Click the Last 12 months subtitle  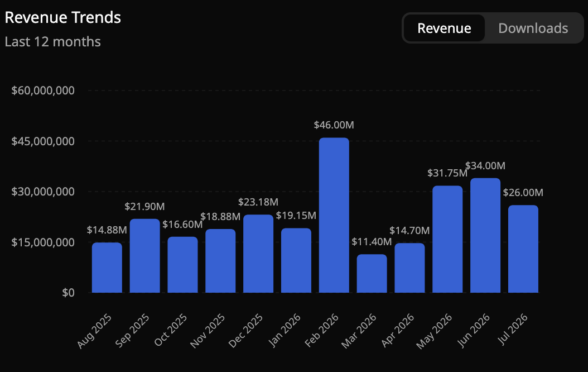(x=52, y=42)
